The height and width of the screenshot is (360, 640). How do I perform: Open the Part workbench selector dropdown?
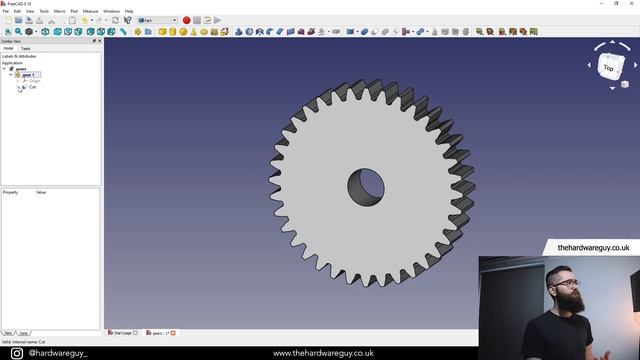(157, 20)
